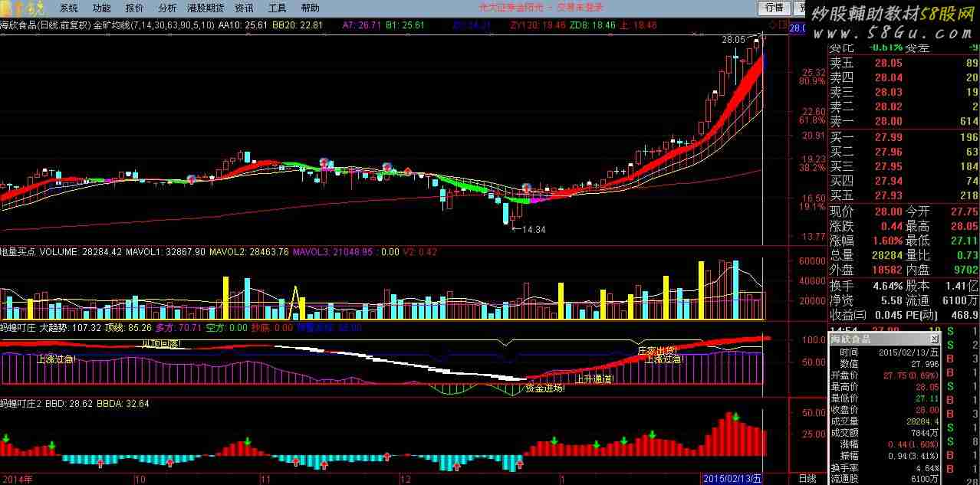Screen dimensions: 980x485
Task: Click the 2014年 time axis label
Action: [17, 478]
